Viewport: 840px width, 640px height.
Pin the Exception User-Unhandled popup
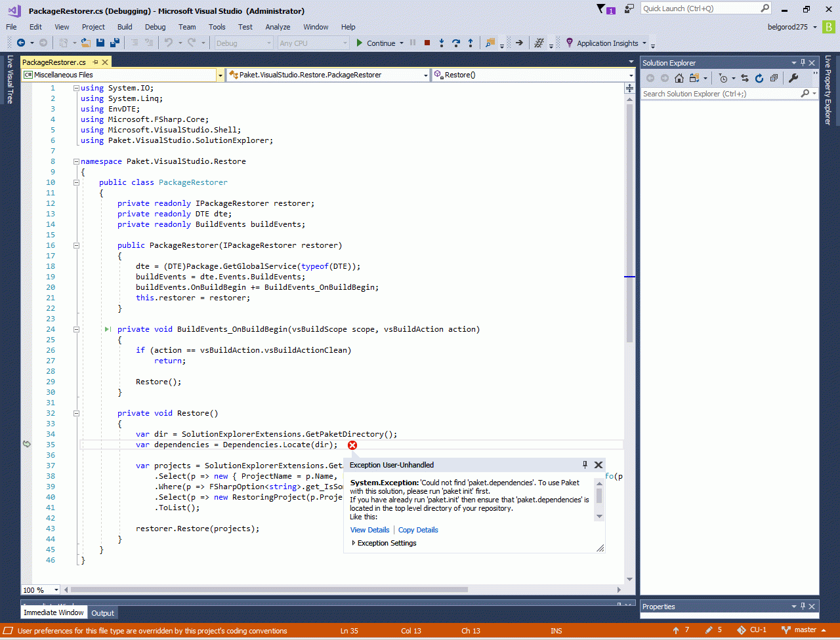pyautogui.click(x=585, y=465)
